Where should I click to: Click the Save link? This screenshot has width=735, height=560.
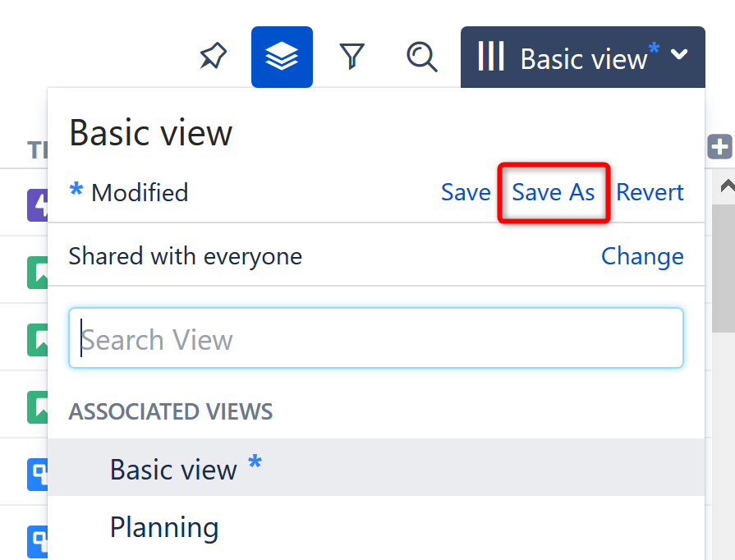tap(466, 192)
